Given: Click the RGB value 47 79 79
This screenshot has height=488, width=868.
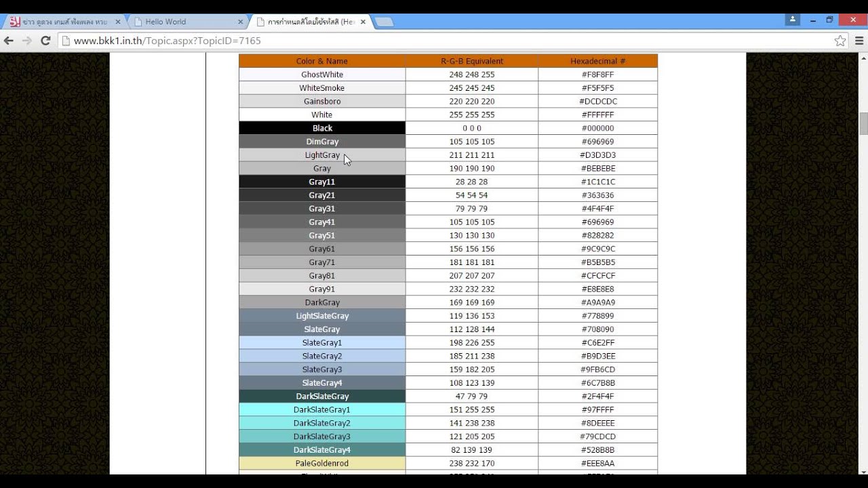Looking at the screenshot, I should [x=472, y=396].
